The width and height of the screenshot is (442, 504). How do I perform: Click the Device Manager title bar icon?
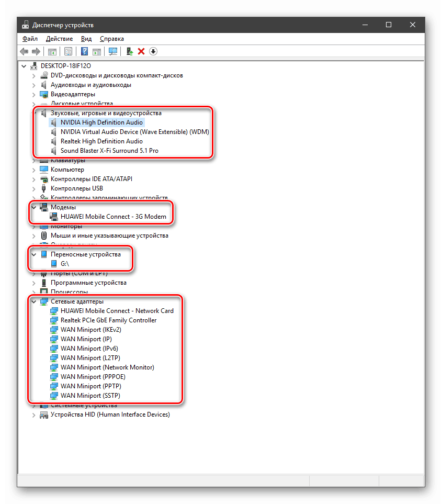pos(26,25)
